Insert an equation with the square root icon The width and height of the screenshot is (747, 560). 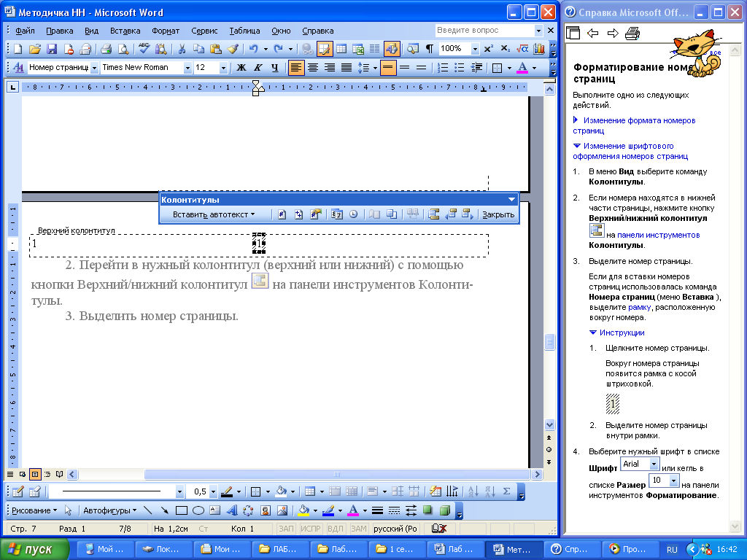522,49
